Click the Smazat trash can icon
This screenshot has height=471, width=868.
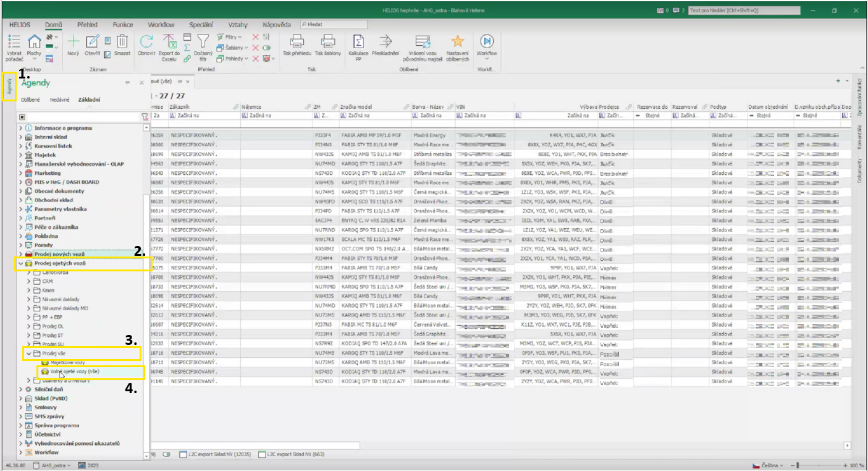[x=122, y=42]
